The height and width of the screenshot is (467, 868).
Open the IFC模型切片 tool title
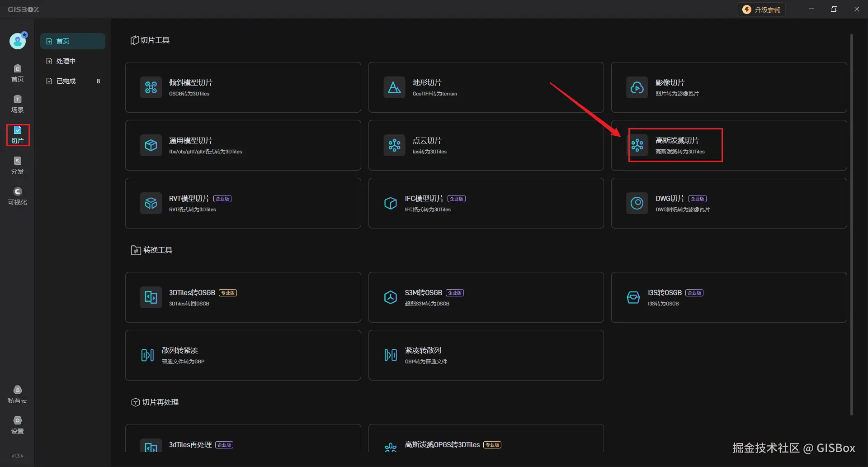pos(424,199)
